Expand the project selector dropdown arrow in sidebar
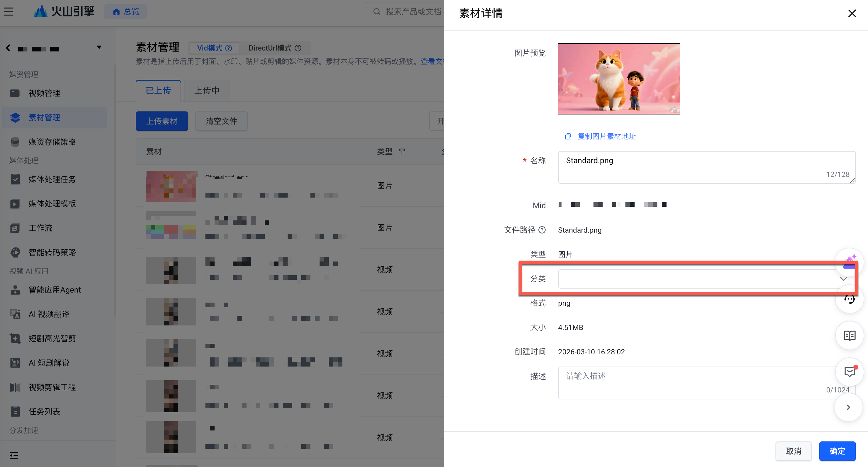868x467 pixels. (99, 47)
